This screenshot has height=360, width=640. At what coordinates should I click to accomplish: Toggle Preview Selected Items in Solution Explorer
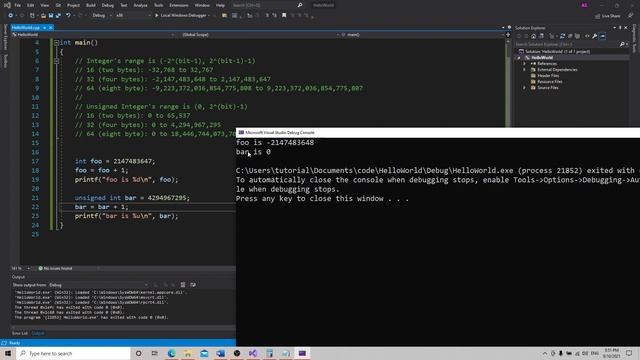point(602,36)
